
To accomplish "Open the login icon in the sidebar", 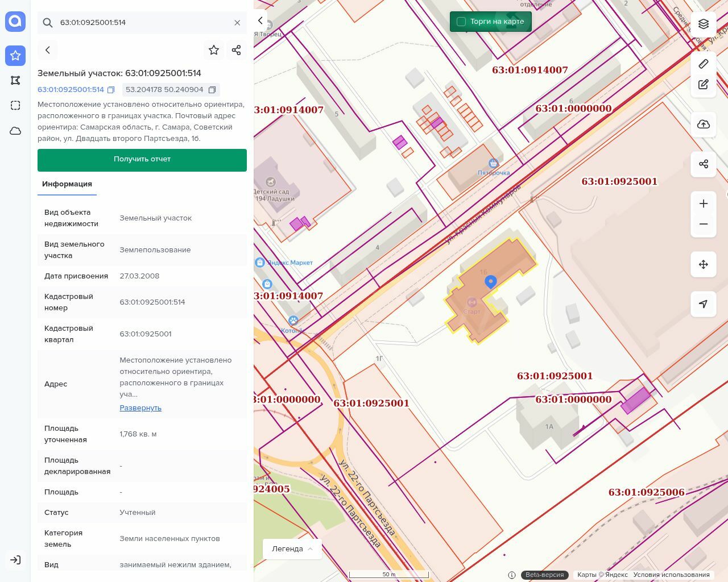I will pyautogui.click(x=15, y=560).
